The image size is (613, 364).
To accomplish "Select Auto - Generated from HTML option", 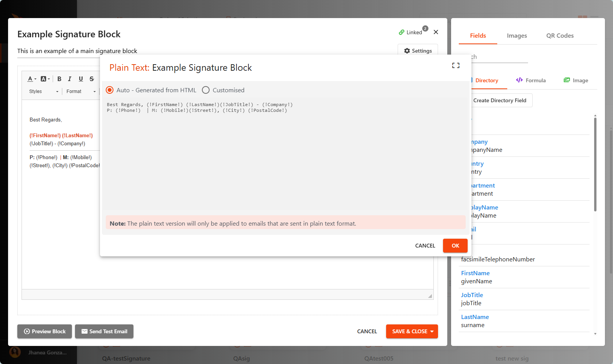I will click(110, 90).
